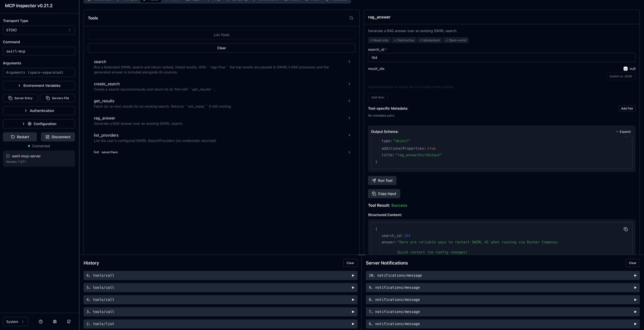Click the MCP Inspector v0.21.2 title
Screen dimensions: 644x330
[29, 6]
